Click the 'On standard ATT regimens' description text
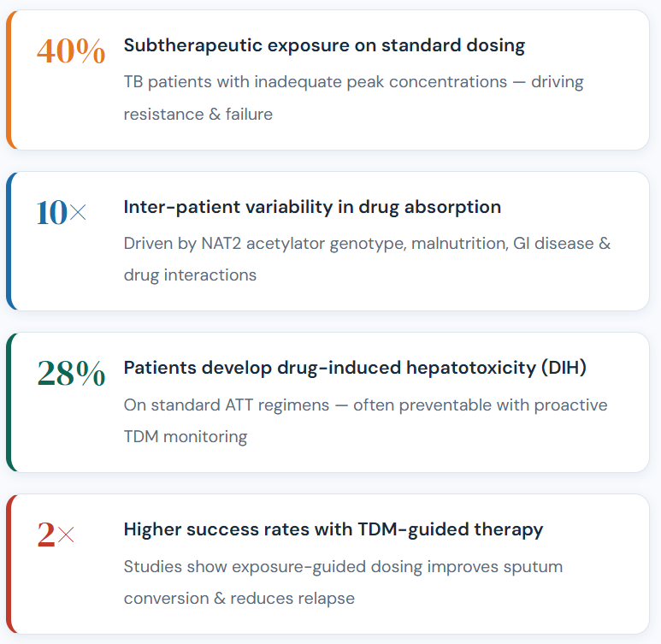 [x=365, y=405]
